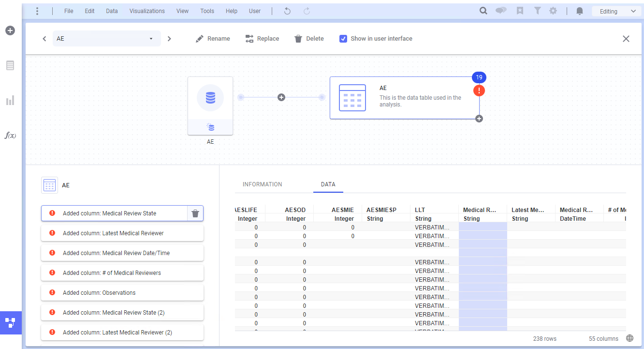644x349 pixels.
Task: Open the Editing mode dropdown
Action: tap(616, 11)
